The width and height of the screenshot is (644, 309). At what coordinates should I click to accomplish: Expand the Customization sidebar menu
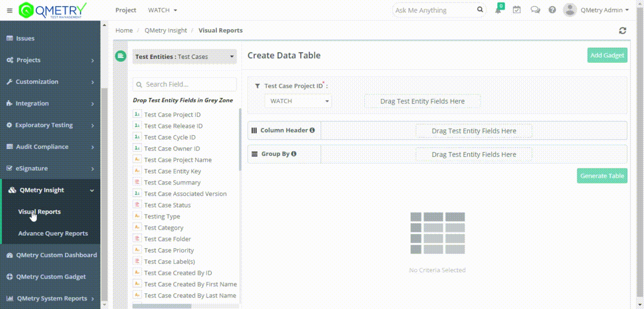pyautogui.click(x=50, y=81)
